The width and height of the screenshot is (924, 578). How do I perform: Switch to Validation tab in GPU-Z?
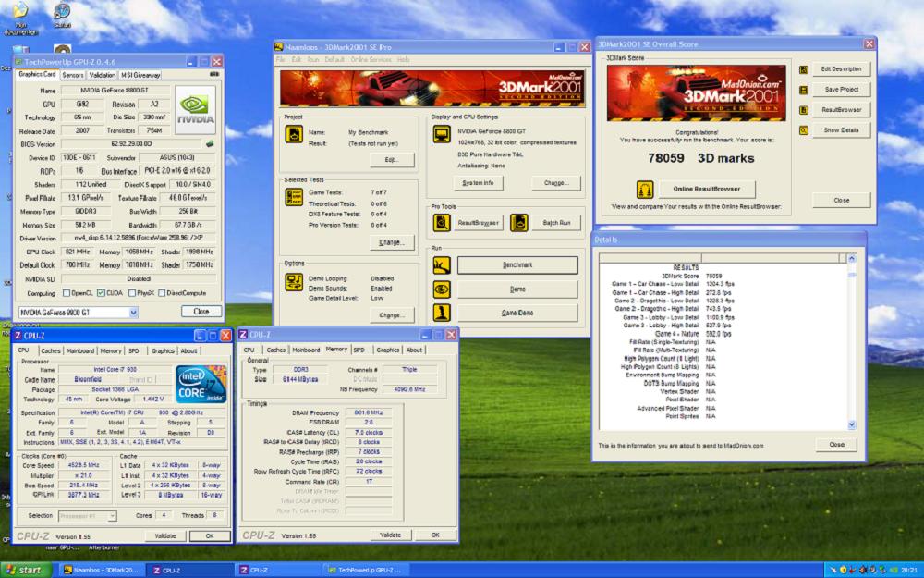click(102, 75)
